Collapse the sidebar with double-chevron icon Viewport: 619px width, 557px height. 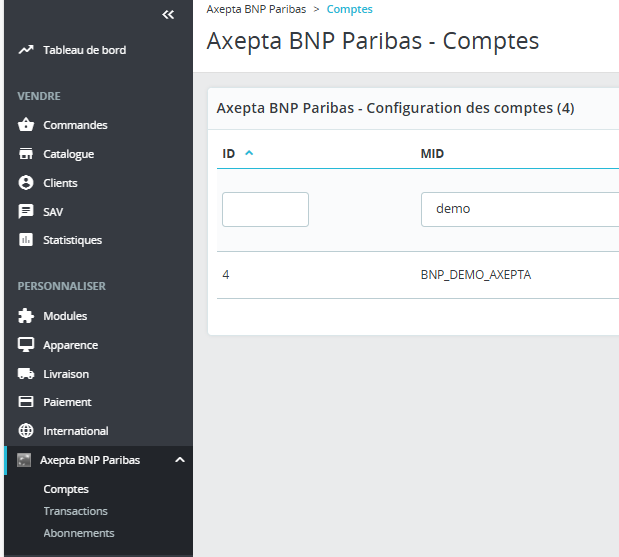168,15
